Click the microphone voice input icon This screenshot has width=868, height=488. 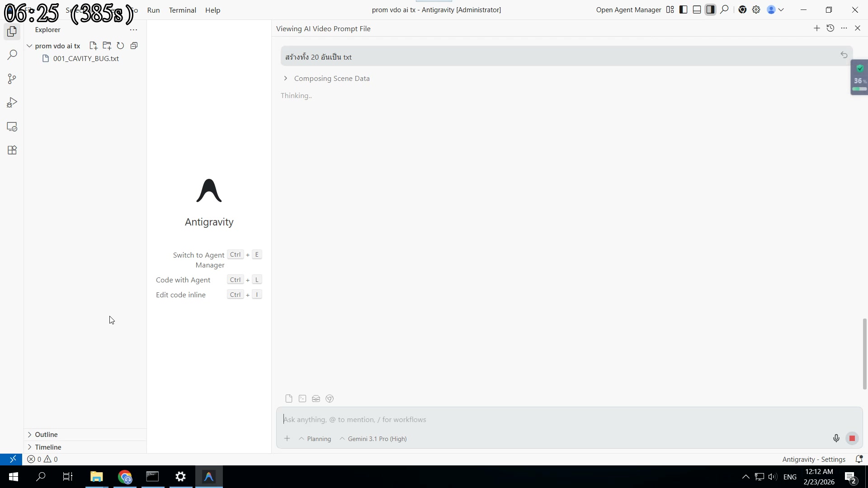pyautogui.click(x=836, y=438)
